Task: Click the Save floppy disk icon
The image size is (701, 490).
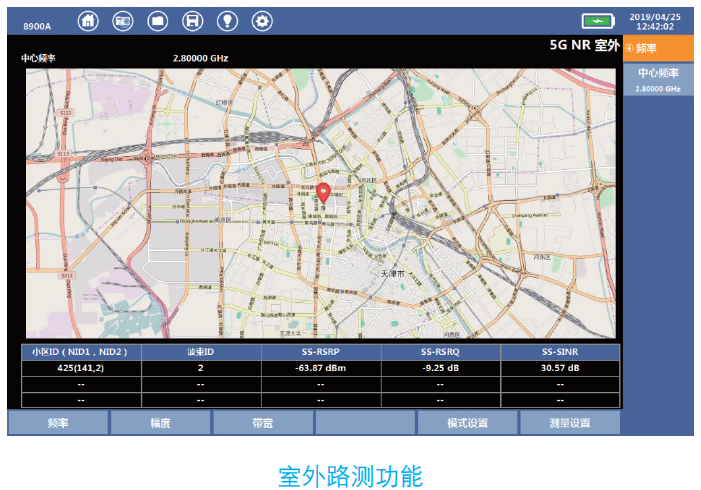Action: [x=192, y=21]
